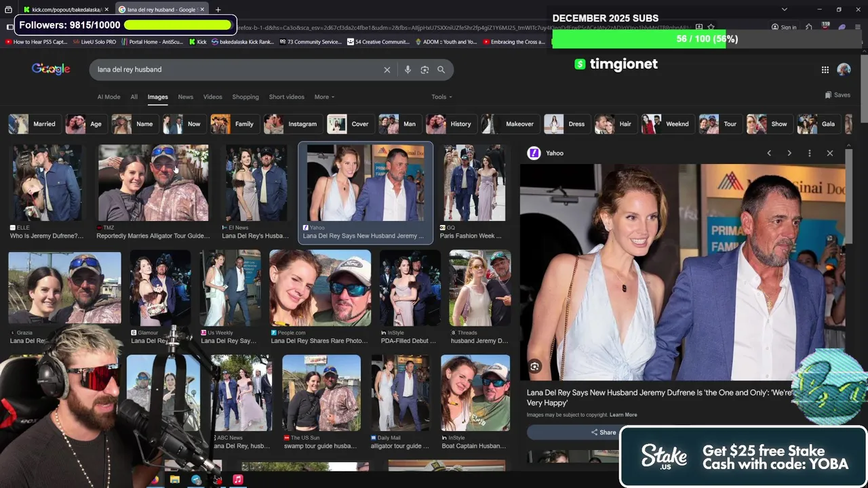
Task: Start voice search with the microphone icon
Action: pyautogui.click(x=408, y=69)
